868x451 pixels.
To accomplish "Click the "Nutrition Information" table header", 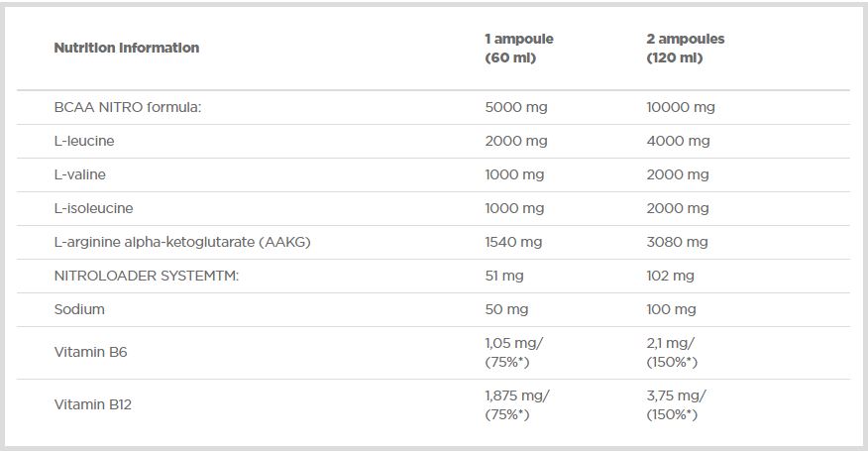I will [126, 48].
